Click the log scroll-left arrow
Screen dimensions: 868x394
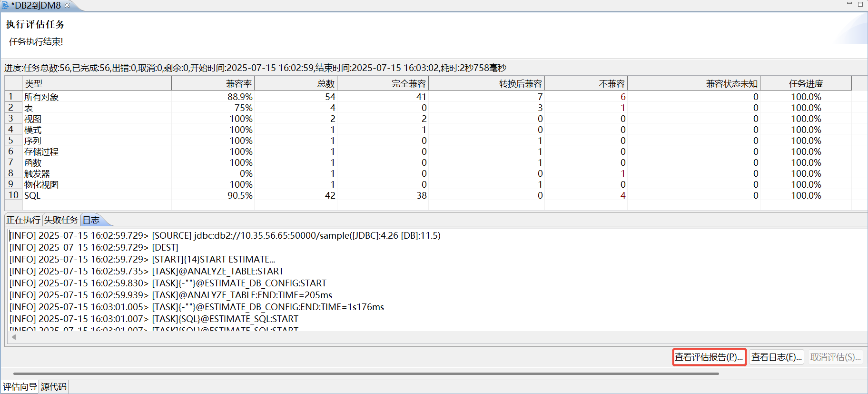point(14,337)
